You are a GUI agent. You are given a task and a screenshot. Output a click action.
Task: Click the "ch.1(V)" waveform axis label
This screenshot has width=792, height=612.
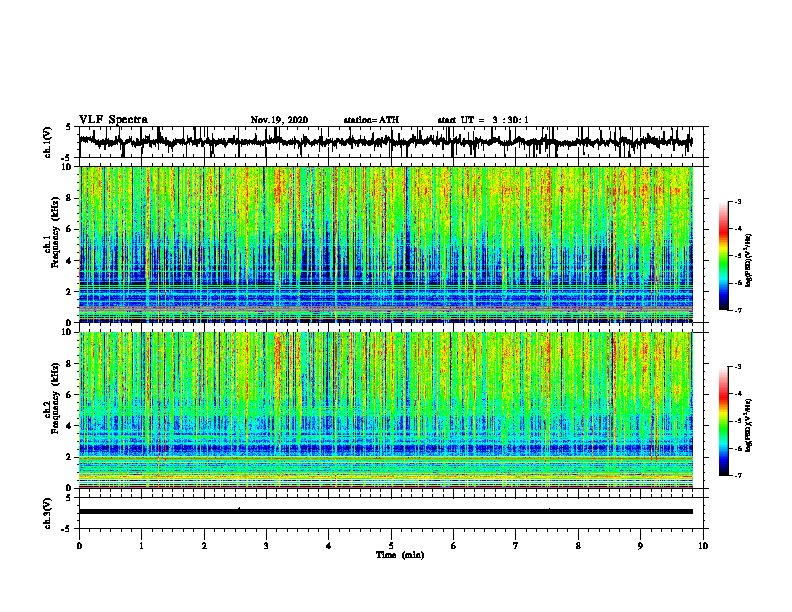(x=48, y=142)
